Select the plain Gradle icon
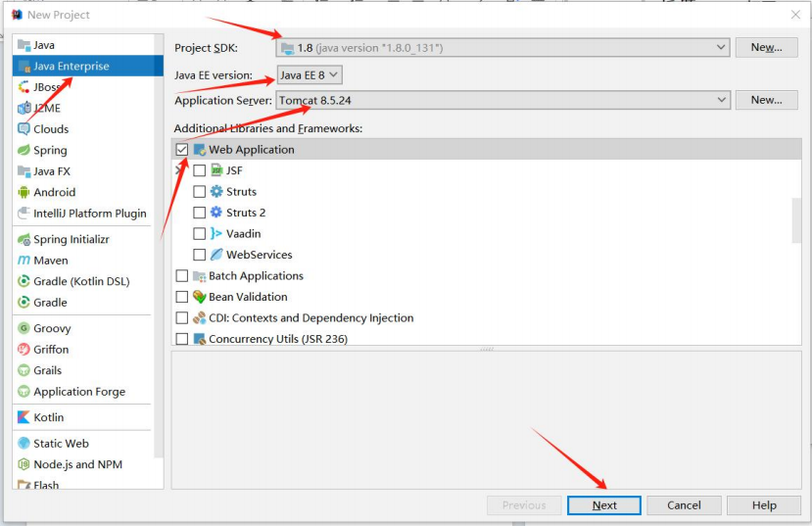 pos(24,303)
